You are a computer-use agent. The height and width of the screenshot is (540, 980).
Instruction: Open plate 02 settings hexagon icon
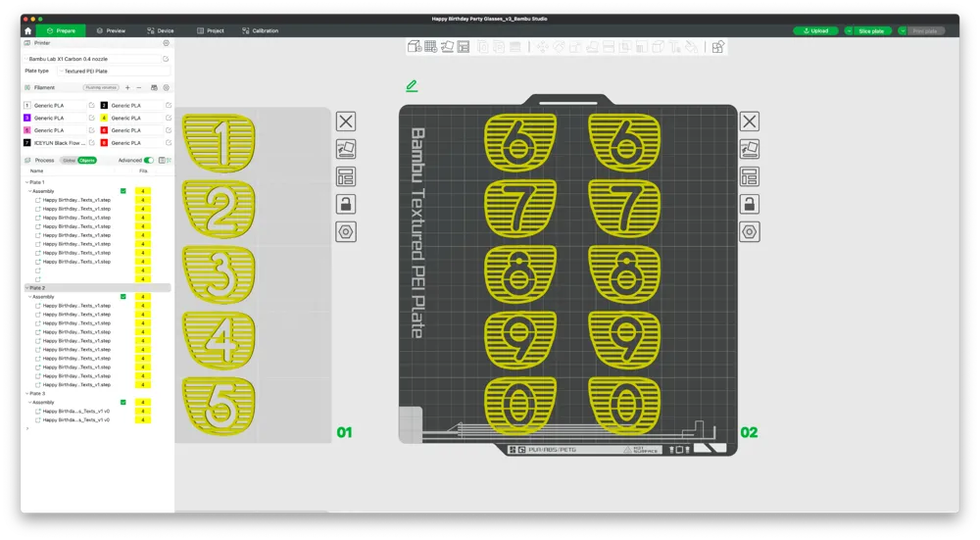(x=750, y=232)
